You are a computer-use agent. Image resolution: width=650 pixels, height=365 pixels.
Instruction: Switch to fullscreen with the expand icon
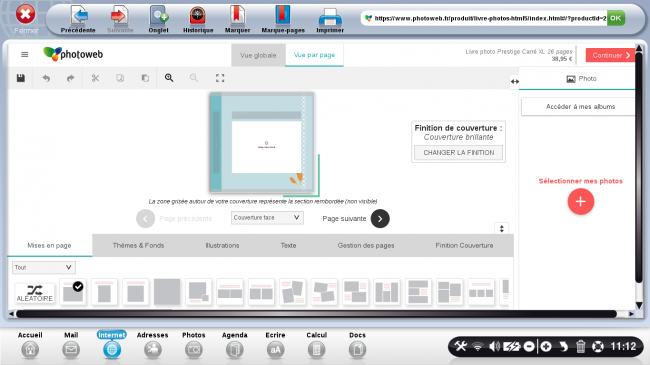click(x=220, y=78)
